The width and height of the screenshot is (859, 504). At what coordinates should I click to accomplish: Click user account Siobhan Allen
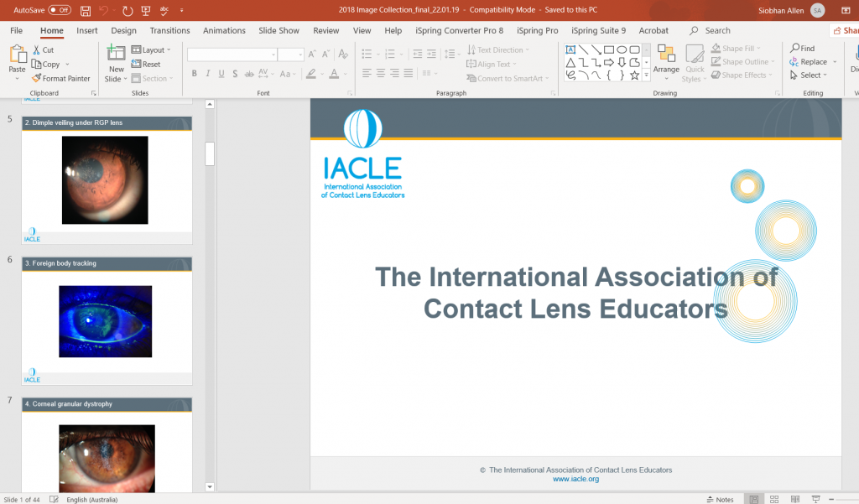[x=792, y=10]
